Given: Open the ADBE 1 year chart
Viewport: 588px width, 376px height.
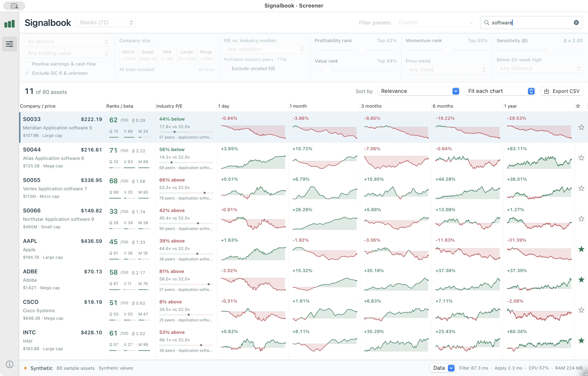Looking at the screenshot, I should 539,284.
